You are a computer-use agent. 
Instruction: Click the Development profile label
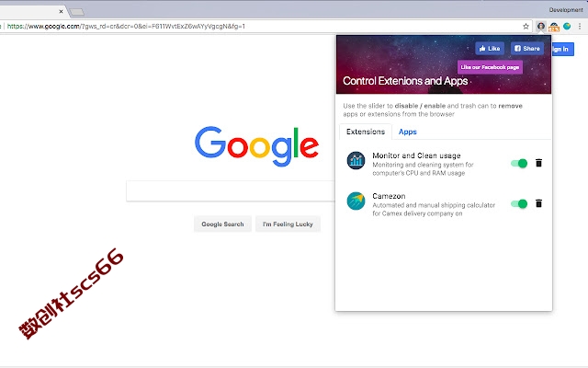coord(566,10)
